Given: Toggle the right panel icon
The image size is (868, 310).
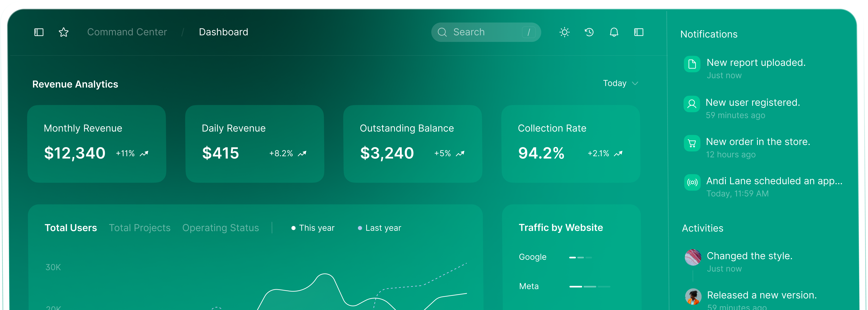Looking at the screenshot, I should click(639, 32).
